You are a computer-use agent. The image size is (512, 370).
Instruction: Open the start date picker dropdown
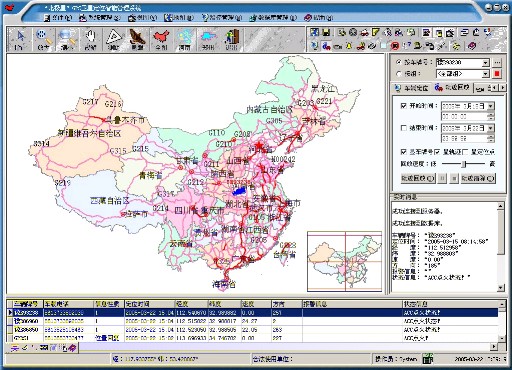(x=491, y=106)
